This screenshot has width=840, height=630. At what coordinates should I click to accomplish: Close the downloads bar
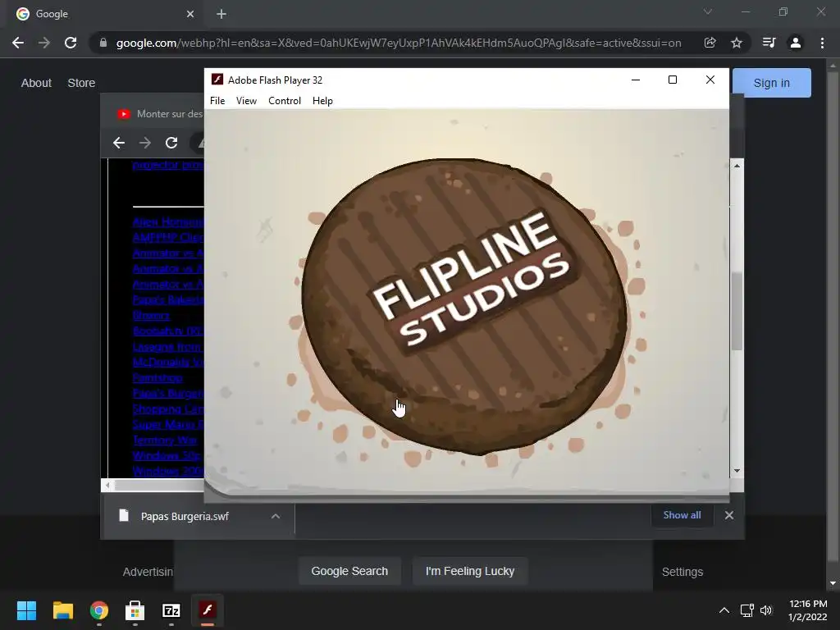[729, 515]
